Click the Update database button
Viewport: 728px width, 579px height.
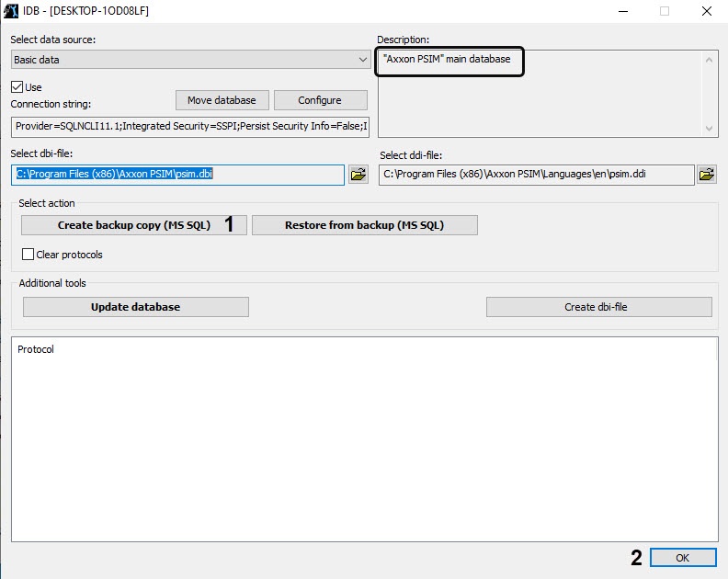pos(135,307)
